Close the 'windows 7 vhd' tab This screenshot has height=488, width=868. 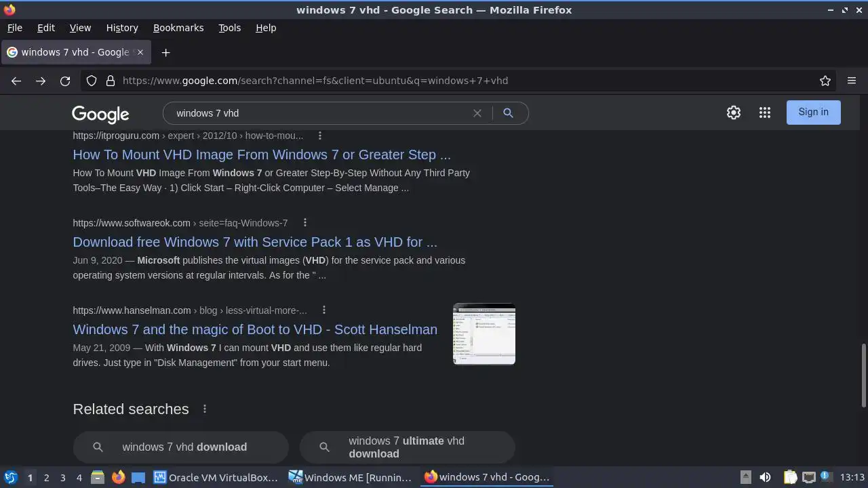(x=140, y=52)
